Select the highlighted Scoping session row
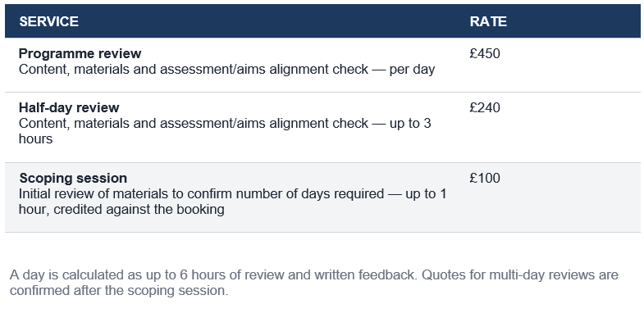Viewport: 644px width, 313px height. click(x=322, y=197)
